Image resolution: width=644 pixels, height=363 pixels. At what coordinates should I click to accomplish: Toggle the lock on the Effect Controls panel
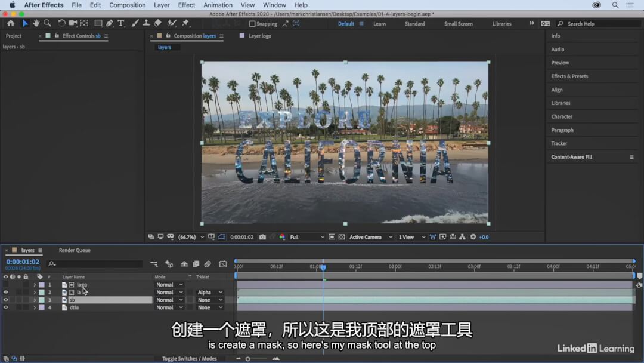(x=57, y=36)
